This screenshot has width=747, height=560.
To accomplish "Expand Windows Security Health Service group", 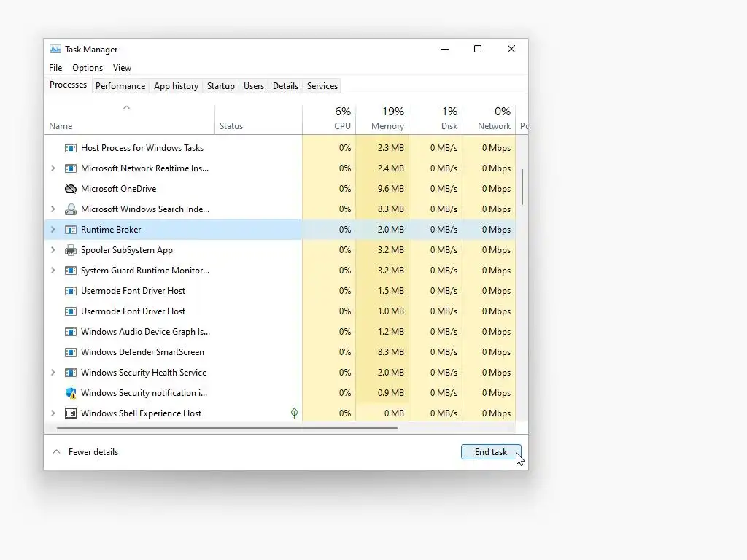I will 53,373.
